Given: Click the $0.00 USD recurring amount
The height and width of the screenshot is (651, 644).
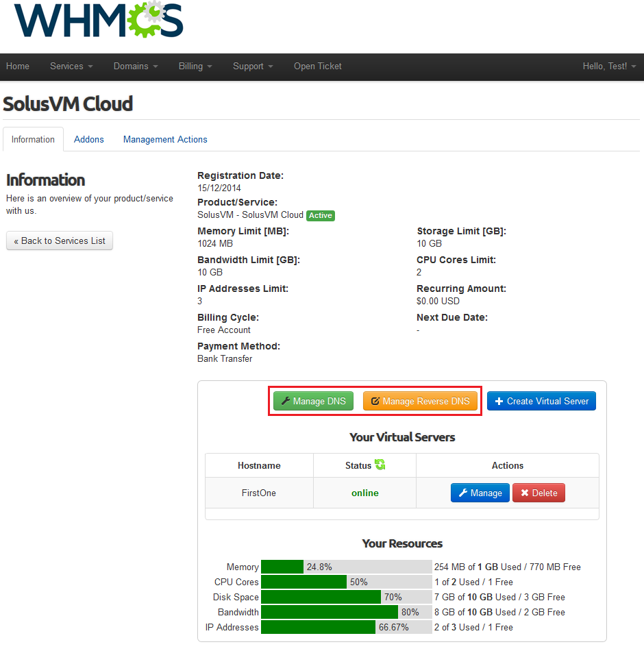Looking at the screenshot, I should (x=438, y=302).
